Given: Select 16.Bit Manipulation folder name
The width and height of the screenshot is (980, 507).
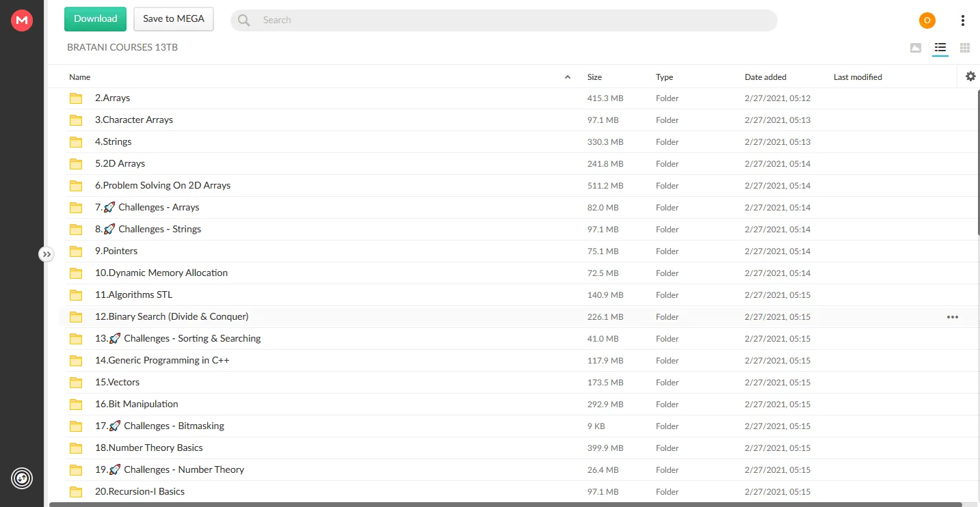Looking at the screenshot, I should pos(137,404).
